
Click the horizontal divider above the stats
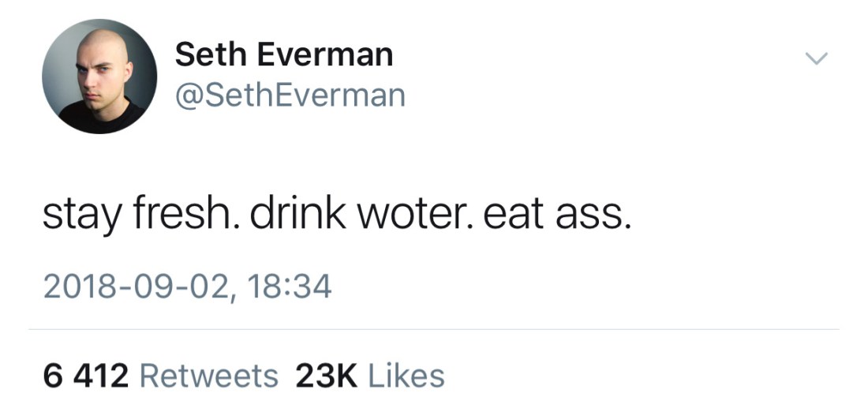pyautogui.click(x=434, y=330)
